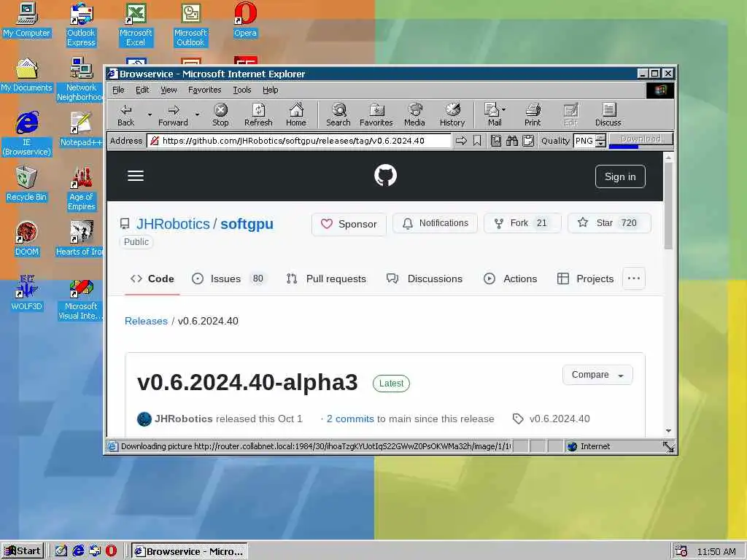Image resolution: width=747 pixels, height=560 pixels.
Task: Open the File menu
Action: [x=118, y=90]
